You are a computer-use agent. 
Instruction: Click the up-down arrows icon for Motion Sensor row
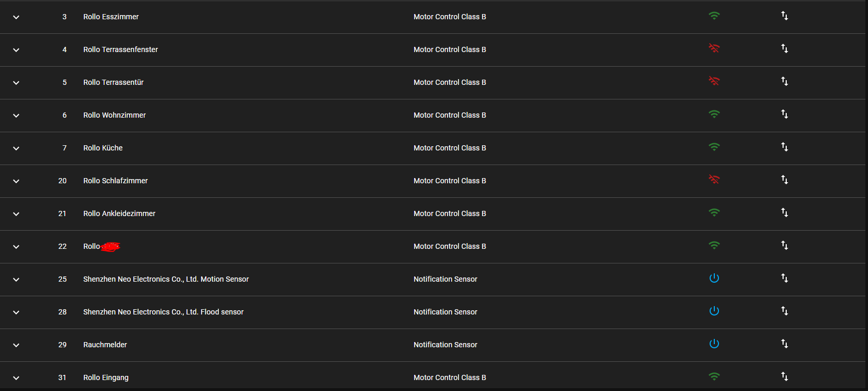784,278
